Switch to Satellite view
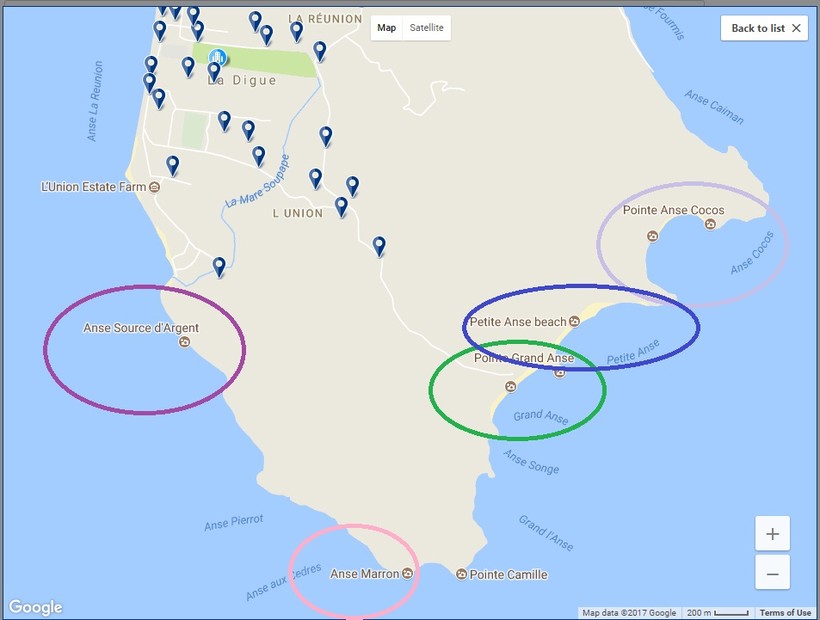Screen dimensions: 820x620 426,28
